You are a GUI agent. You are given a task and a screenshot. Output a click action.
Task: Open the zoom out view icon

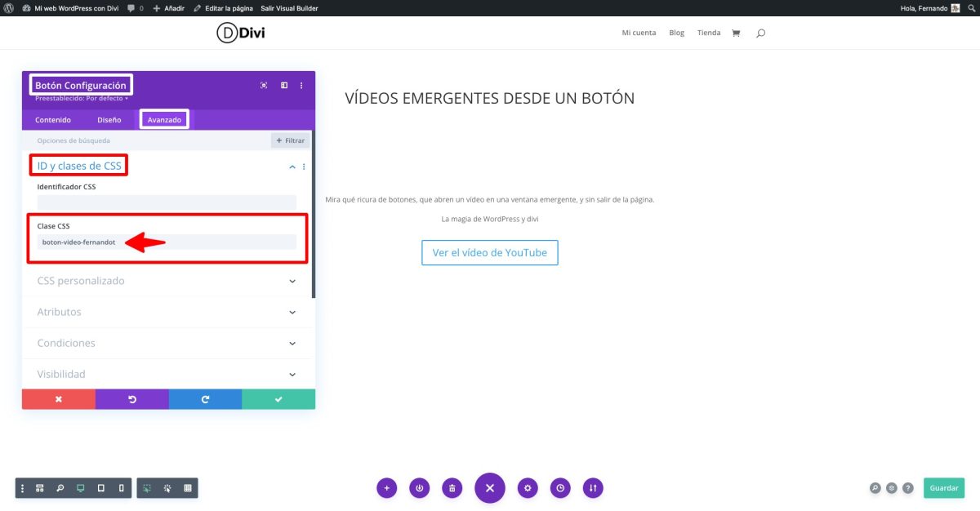[x=60, y=487]
